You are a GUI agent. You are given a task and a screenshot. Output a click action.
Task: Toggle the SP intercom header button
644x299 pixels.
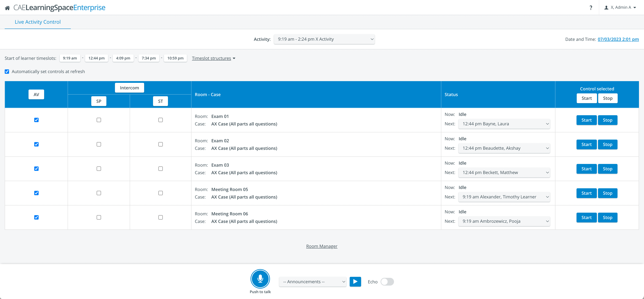pyautogui.click(x=99, y=101)
